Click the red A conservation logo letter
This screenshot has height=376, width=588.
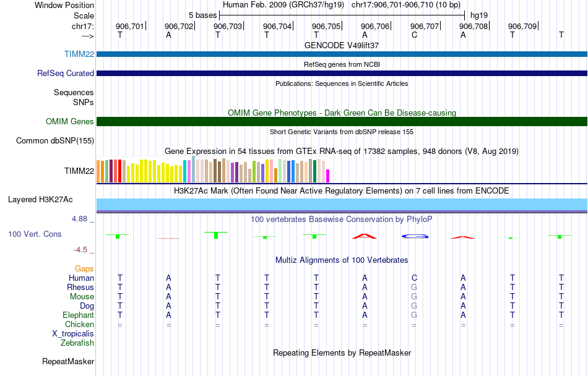(365, 236)
